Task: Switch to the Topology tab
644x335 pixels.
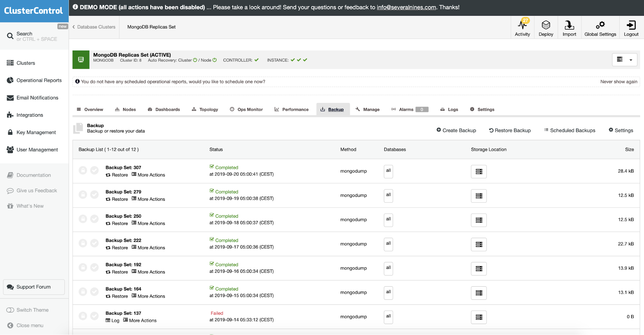Action: (x=205, y=110)
